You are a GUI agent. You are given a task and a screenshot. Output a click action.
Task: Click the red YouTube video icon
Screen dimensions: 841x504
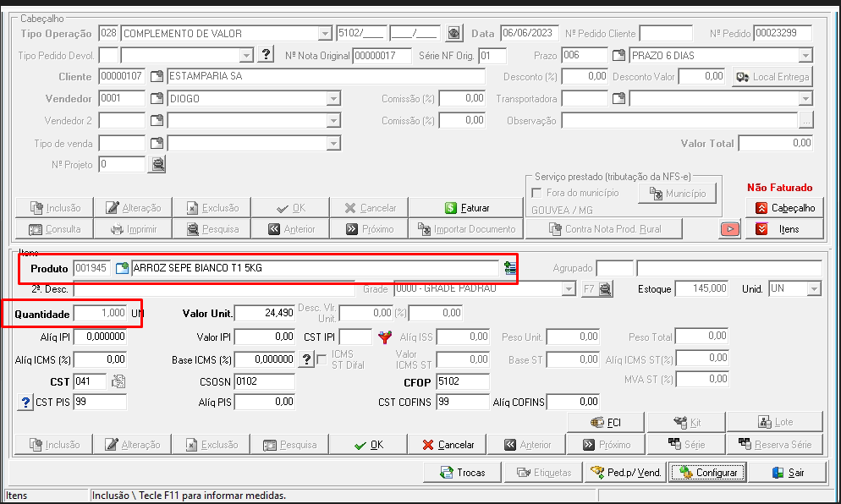[729, 229]
